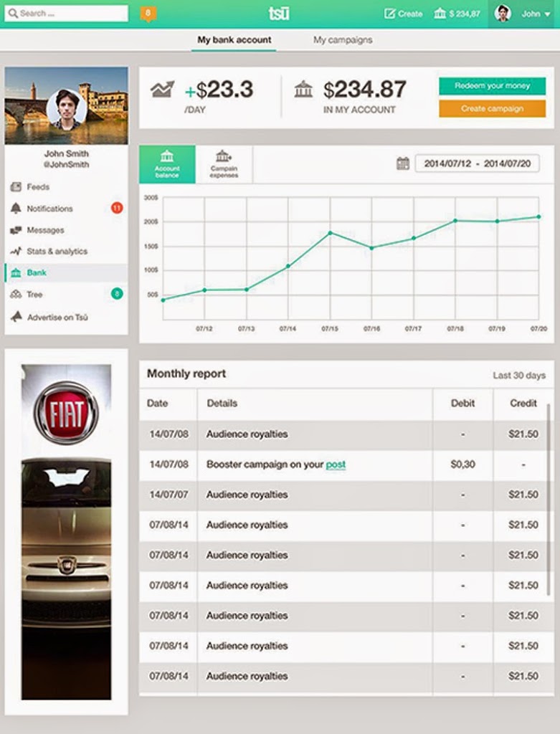
Task: Click Advertise on Tsū sidebar icon
Action: (x=16, y=317)
